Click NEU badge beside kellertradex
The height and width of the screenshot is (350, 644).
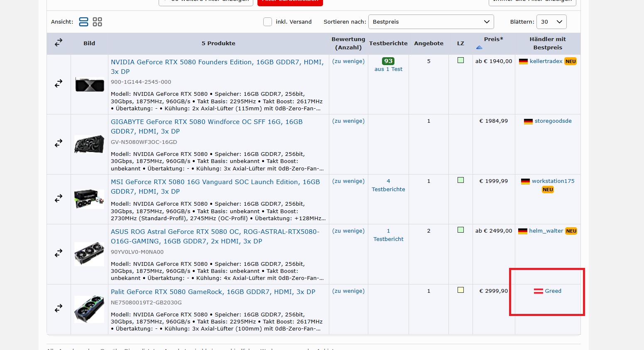pyautogui.click(x=571, y=61)
